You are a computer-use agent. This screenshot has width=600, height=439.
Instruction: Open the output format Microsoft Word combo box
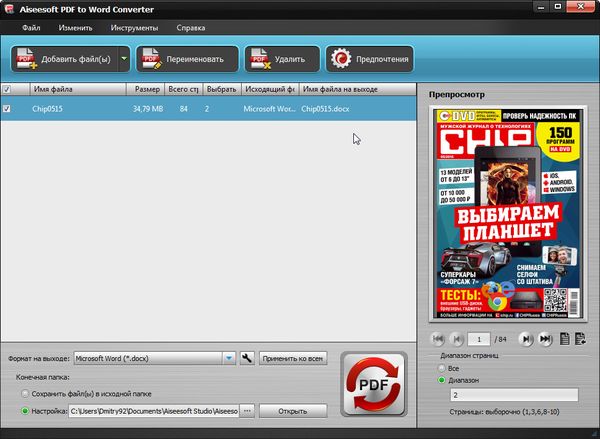155,359
